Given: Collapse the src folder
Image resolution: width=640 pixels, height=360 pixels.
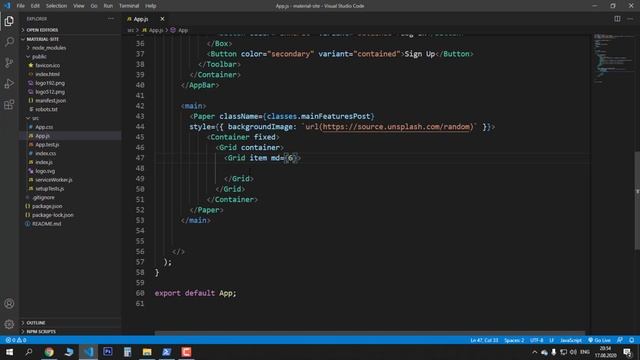Looking at the screenshot, I should [x=36, y=118].
